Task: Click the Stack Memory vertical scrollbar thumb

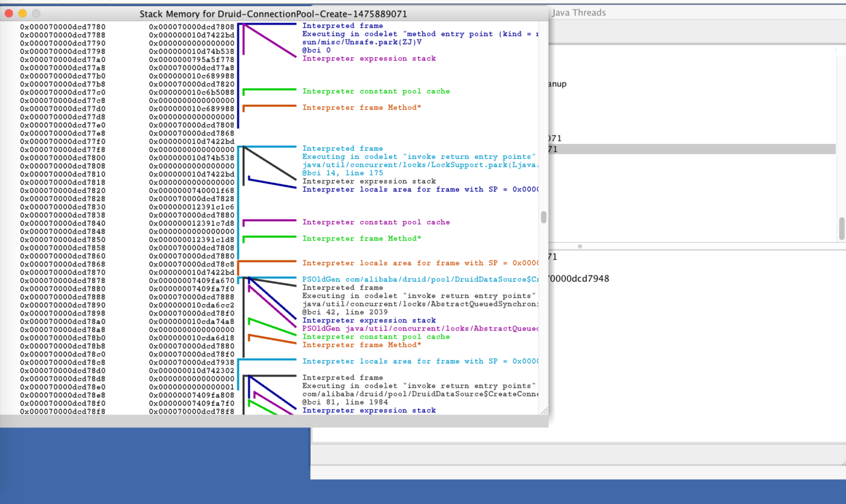Action: point(544,217)
